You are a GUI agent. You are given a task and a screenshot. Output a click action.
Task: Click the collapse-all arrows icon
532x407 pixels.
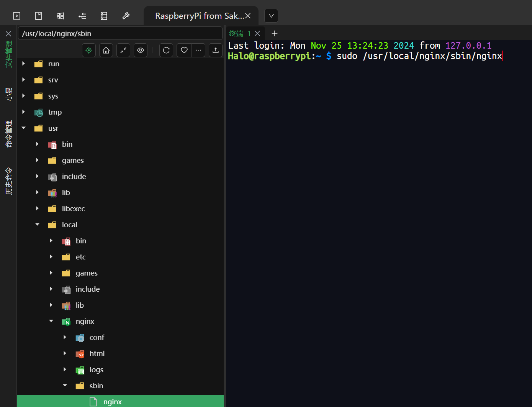[x=123, y=50]
